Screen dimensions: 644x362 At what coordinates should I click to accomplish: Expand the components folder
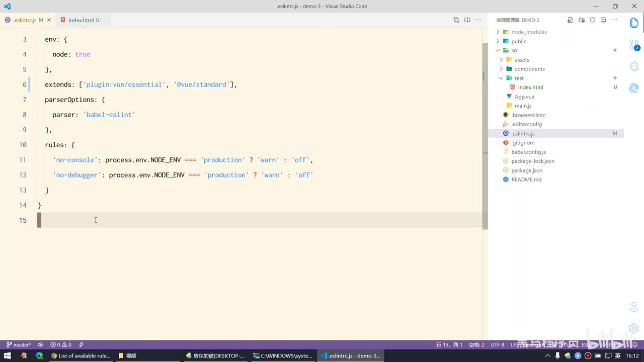coord(529,69)
